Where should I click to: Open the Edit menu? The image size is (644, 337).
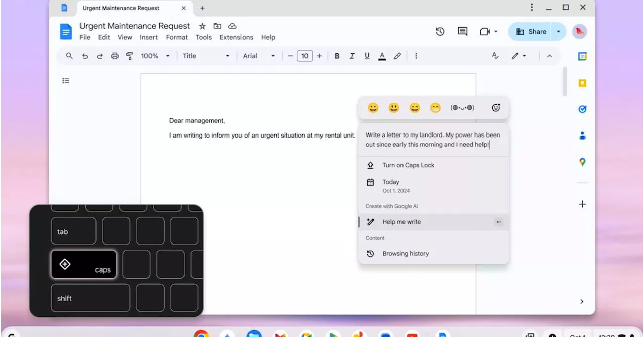[x=104, y=37]
